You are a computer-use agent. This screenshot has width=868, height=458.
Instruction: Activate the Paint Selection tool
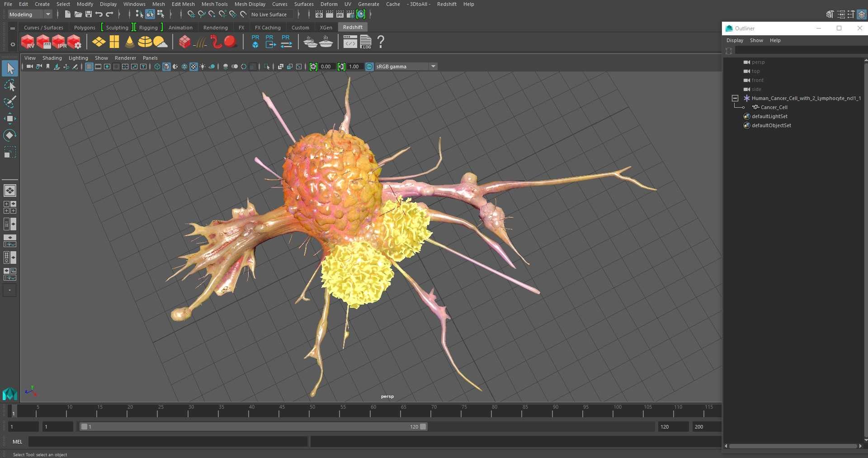(x=9, y=102)
